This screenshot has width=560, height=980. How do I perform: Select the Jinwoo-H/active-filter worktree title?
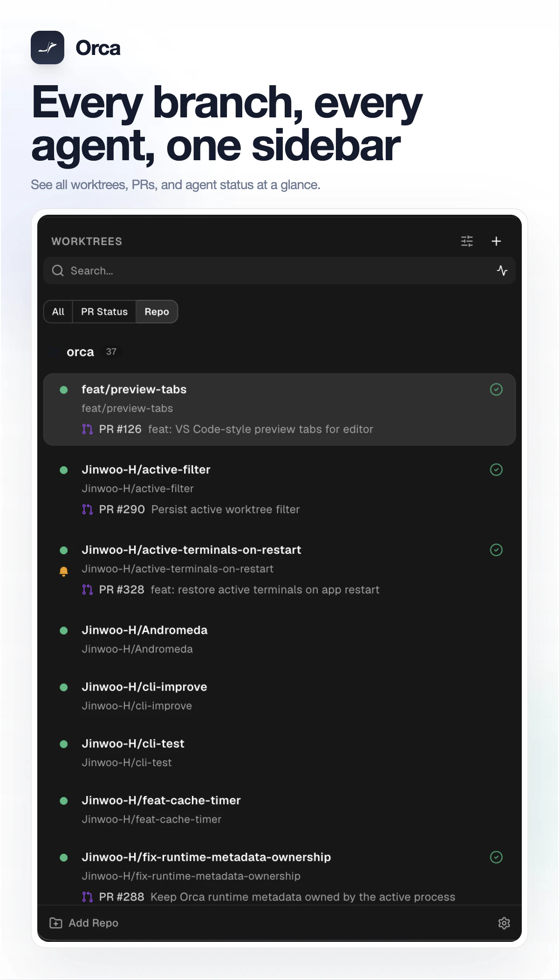(x=146, y=470)
